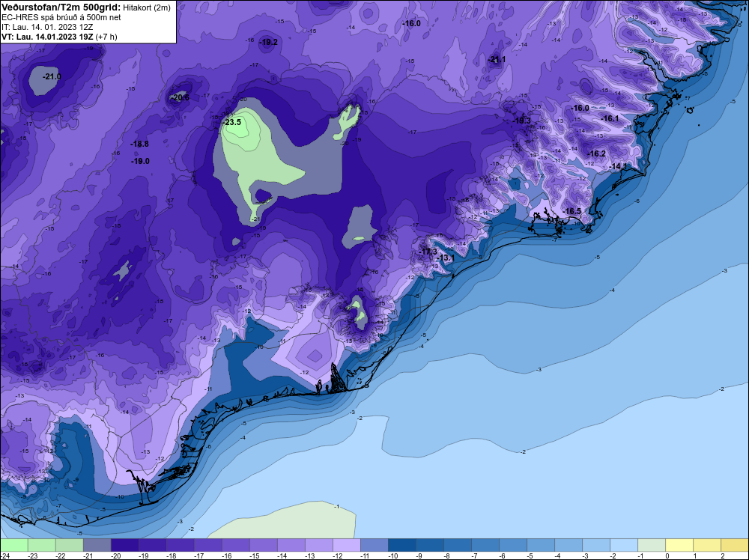Pick the periwinkle legend swatch from -11 to -10
749x560 pixels.
374,545
